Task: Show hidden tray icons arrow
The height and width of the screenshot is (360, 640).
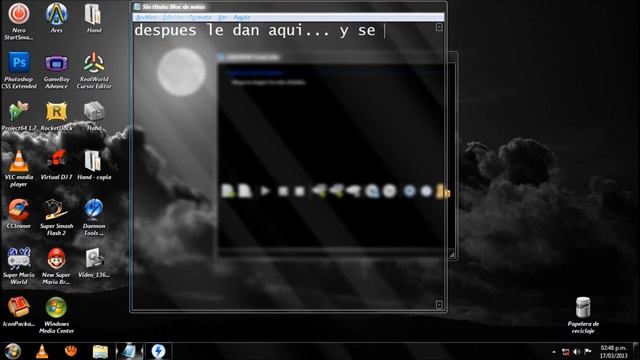Action: [x=554, y=352]
